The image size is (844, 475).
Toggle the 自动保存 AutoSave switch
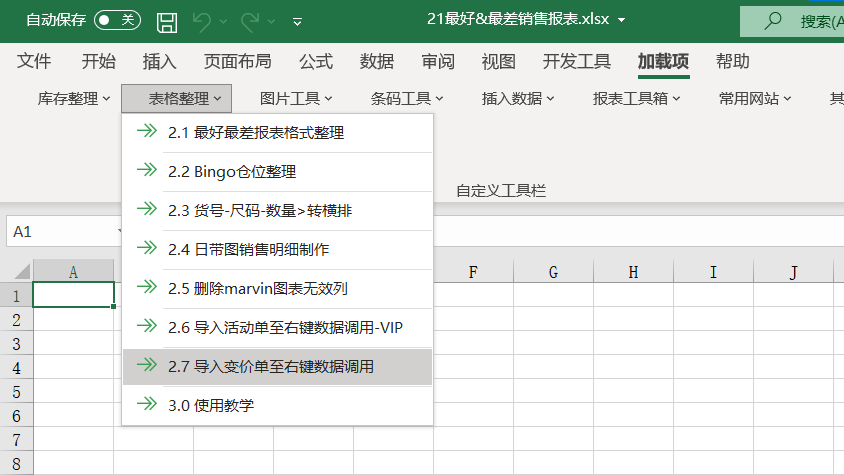click(x=117, y=20)
